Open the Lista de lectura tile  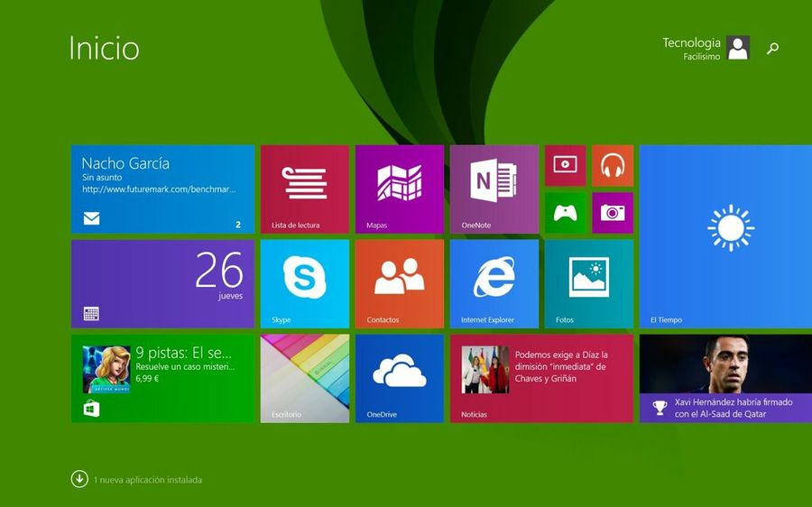304,189
